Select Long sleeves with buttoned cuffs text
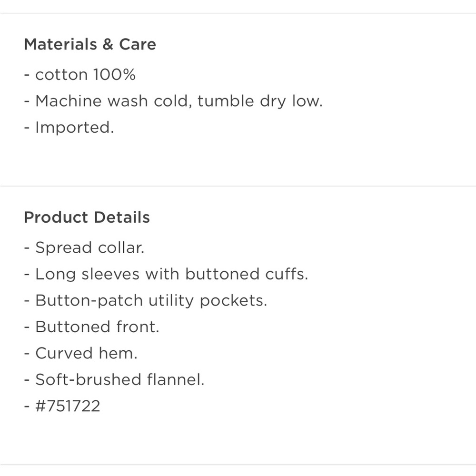This screenshot has height=476, width=476. tap(166, 274)
